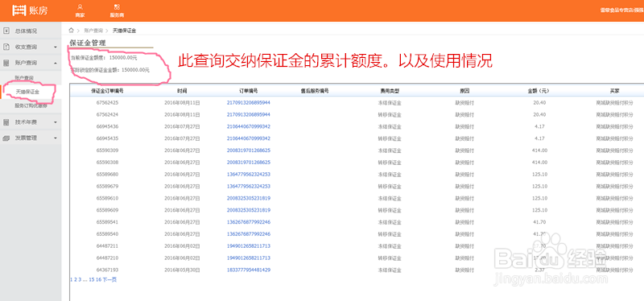Screen dimensions: 644x301
Task: Click the 金额（元） column header
Action: (539, 91)
